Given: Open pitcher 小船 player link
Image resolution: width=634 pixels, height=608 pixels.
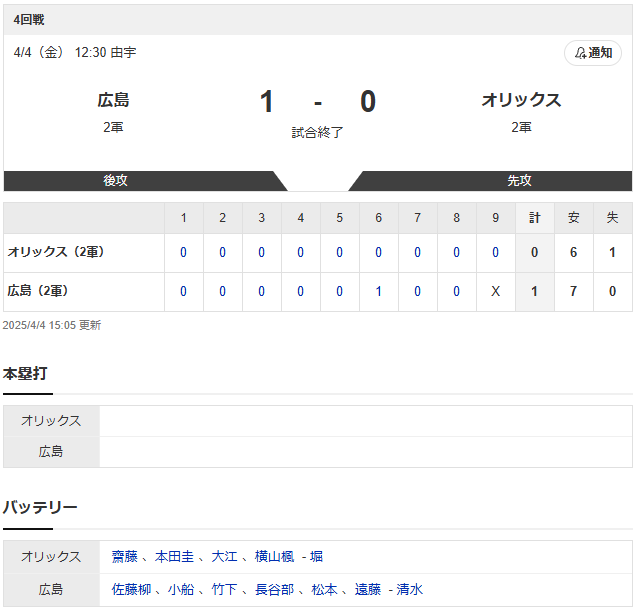Looking at the screenshot, I should [181, 589].
